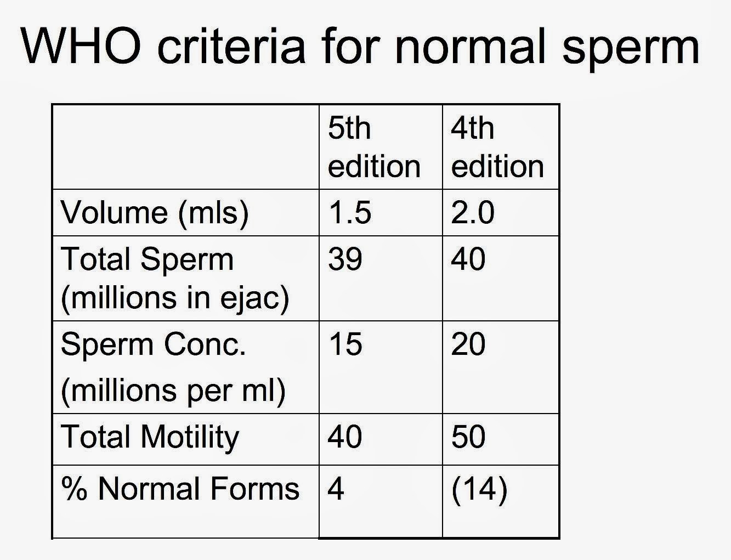Select the '4th edition' column header cell
Screen dimensions: 731x560
pyautogui.click(x=497, y=147)
